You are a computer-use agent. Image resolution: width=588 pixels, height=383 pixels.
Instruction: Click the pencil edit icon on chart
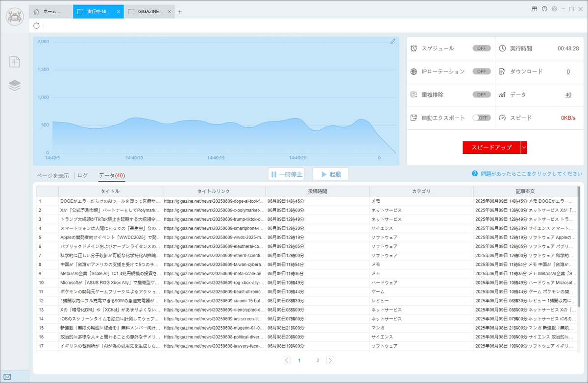[392, 42]
